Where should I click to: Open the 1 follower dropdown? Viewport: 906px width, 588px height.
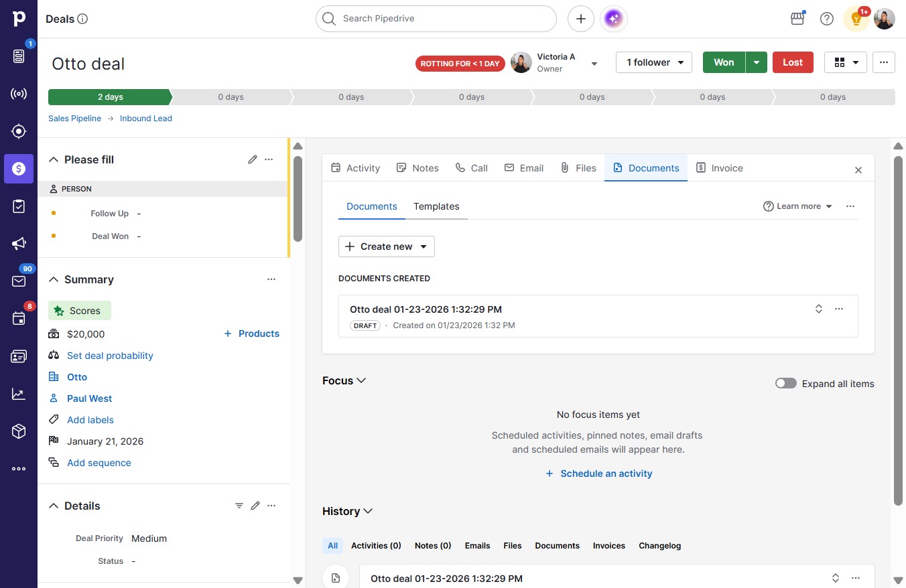click(654, 62)
